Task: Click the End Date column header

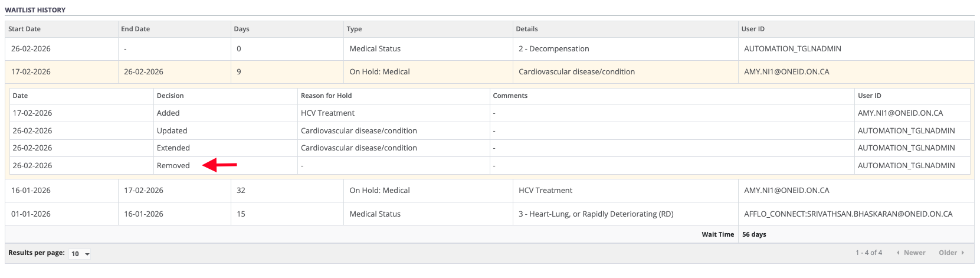Action: coord(135,29)
